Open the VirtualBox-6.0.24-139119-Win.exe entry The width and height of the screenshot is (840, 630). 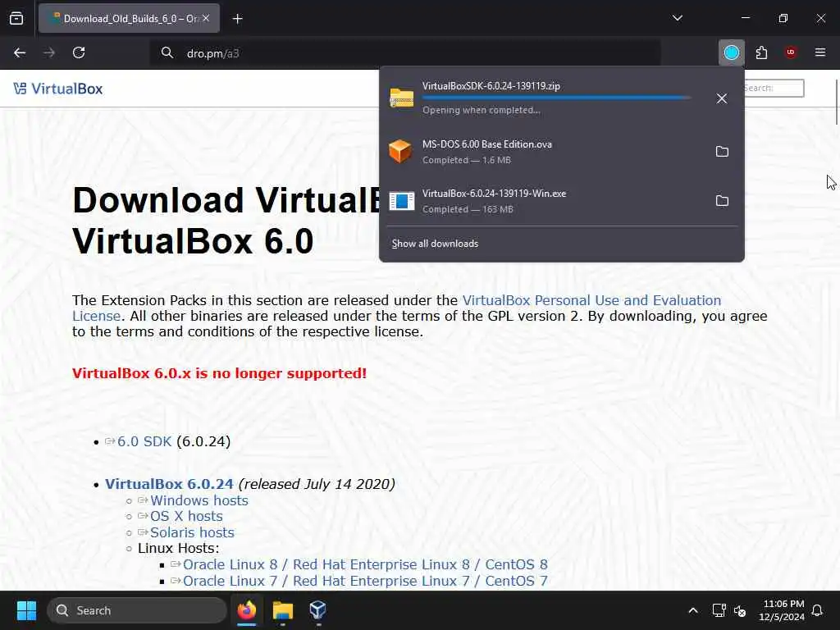click(x=544, y=201)
